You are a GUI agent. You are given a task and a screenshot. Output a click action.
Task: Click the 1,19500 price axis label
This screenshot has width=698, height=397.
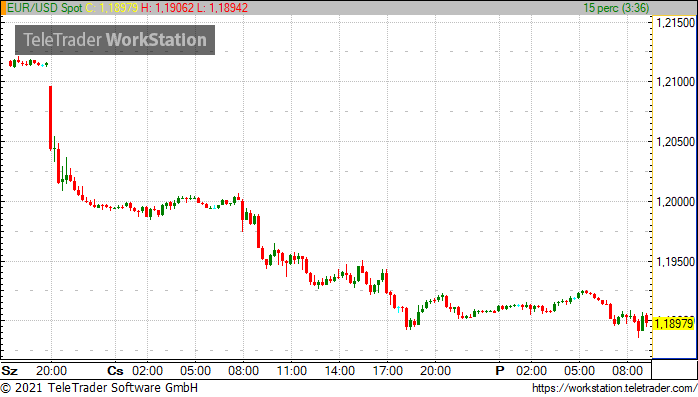pyautogui.click(x=675, y=262)
